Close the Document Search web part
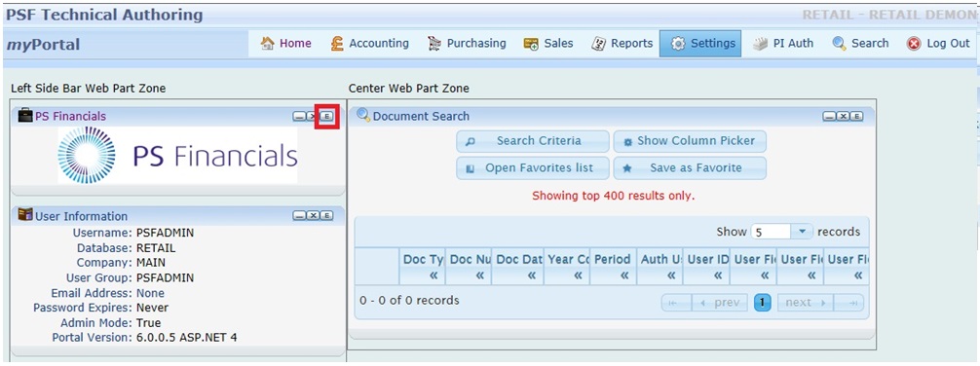980x366 pixels. (843, 116)
